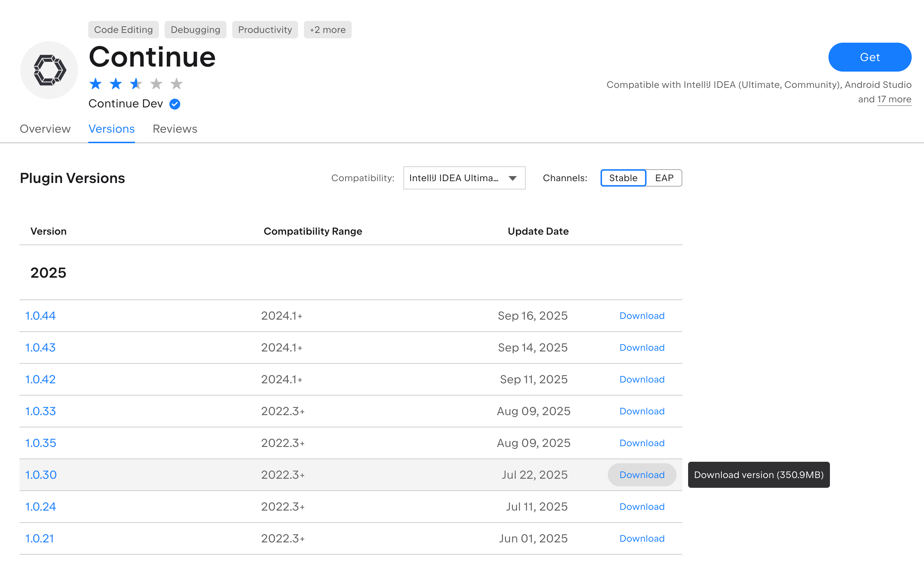Image resolution: width=924 pixels, height=580 pixels.
Task: Switch to the EAP channel
Action: [x=664, y=178]
